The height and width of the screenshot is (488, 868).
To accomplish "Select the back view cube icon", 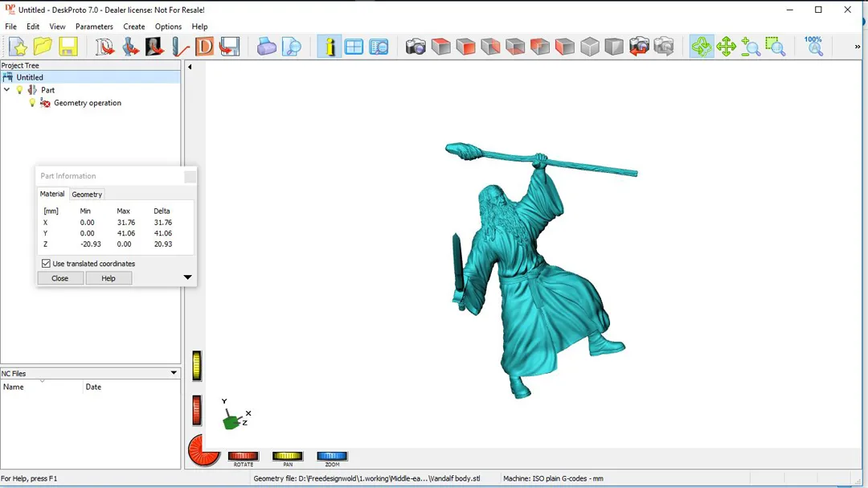I will pos(540,47).
